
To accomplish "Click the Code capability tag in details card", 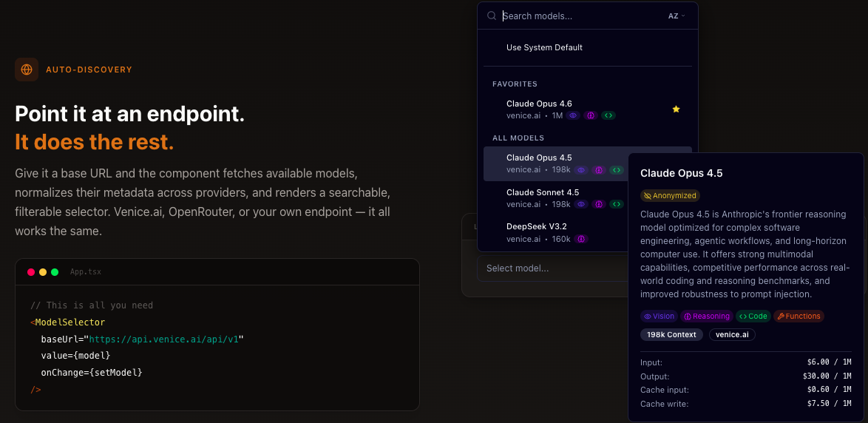I will 753,317.
